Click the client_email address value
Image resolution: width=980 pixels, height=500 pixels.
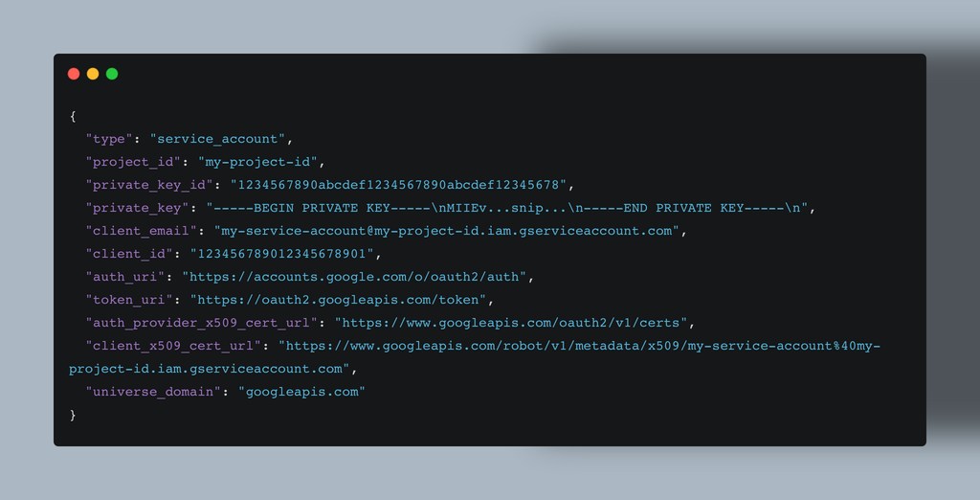click(446, 231)
